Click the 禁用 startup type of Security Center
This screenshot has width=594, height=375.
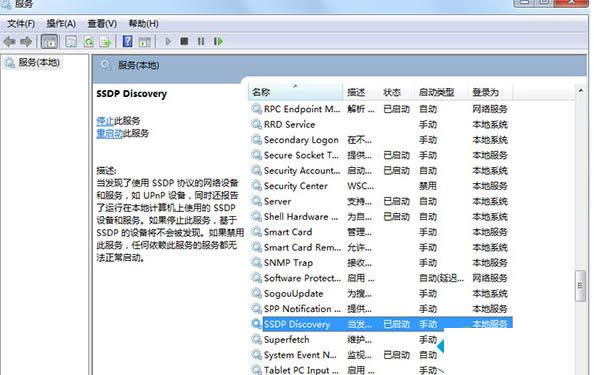(428, 186)
